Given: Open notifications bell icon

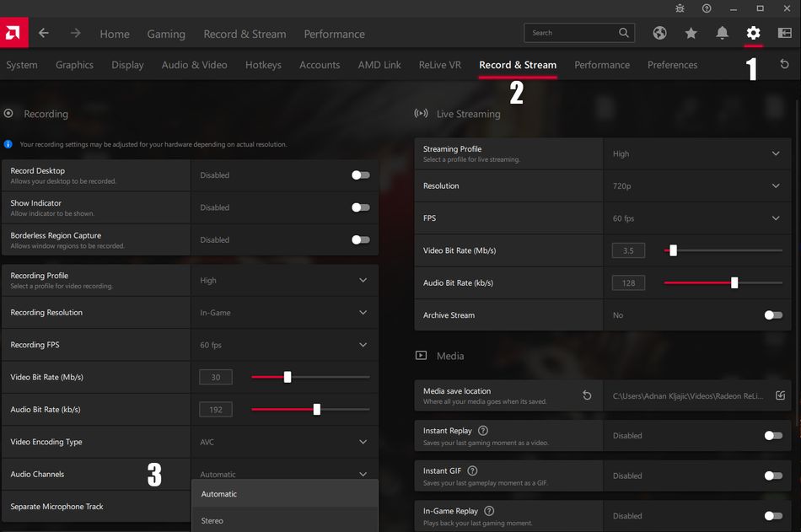Looking at the screenshot, I should click(x=722, y=33).
